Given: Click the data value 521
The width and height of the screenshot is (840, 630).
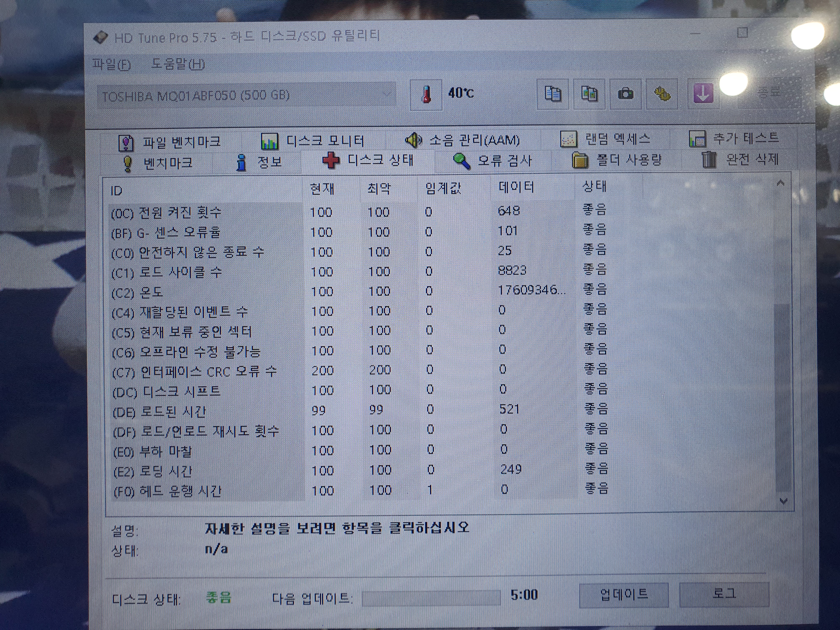Looking at the screenshot, I should 509,409.
